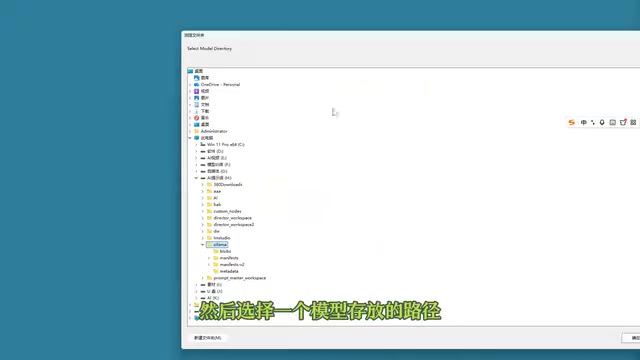This screenshot has width=640, height=360.
Task: Click the blobs folder icon
Action: point(216,251)
